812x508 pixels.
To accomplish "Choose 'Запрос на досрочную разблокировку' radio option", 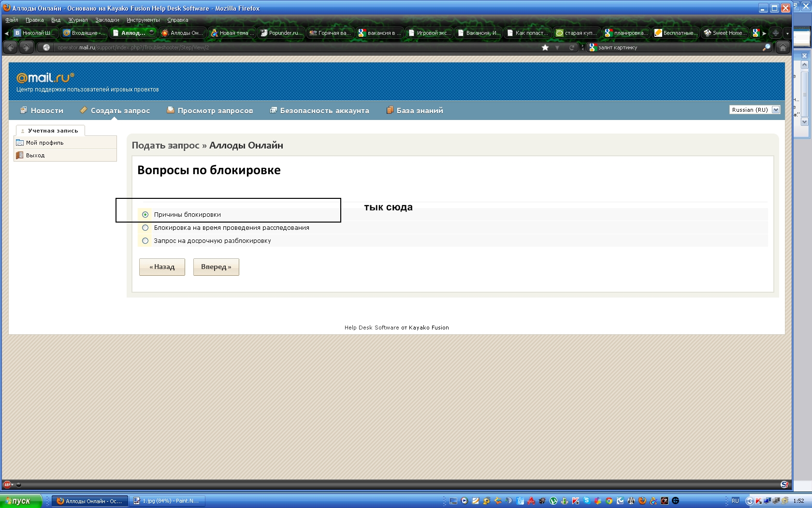I will (x=145, y=240).
